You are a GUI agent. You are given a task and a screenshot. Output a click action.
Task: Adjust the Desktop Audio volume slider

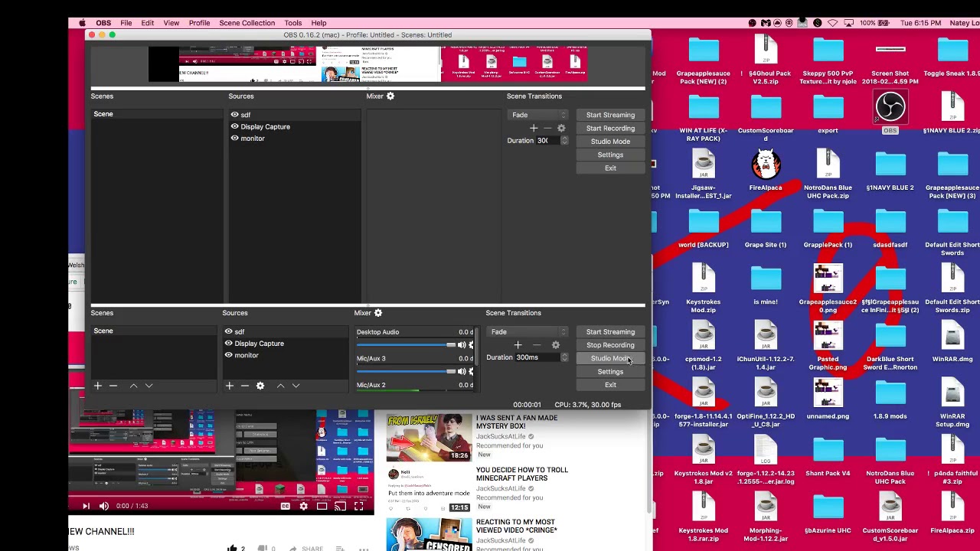tap(405, 345)
